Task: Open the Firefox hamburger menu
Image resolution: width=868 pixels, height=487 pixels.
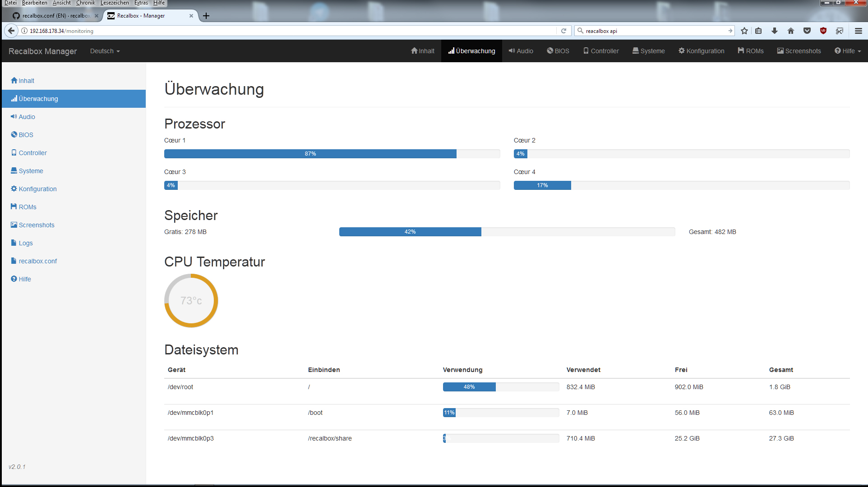Action: point(859,31)
